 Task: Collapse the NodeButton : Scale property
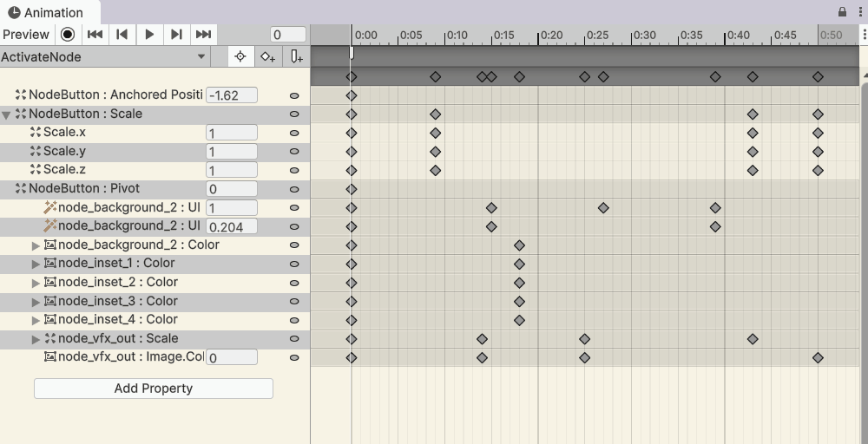click(6, 115)
